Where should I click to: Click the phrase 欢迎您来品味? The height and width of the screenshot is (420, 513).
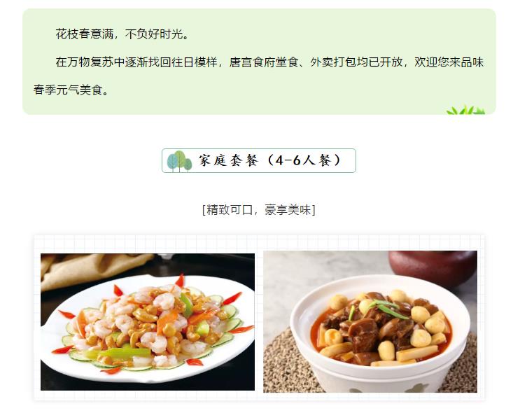(449, 62)
